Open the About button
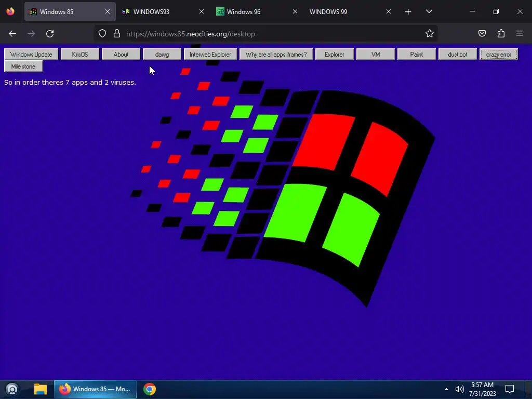 121,54
